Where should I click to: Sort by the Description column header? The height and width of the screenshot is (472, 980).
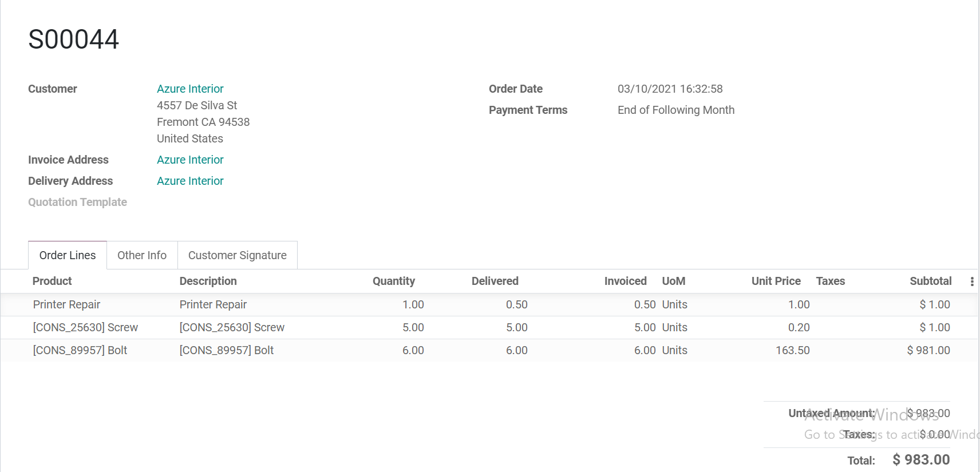click(208, 281)
